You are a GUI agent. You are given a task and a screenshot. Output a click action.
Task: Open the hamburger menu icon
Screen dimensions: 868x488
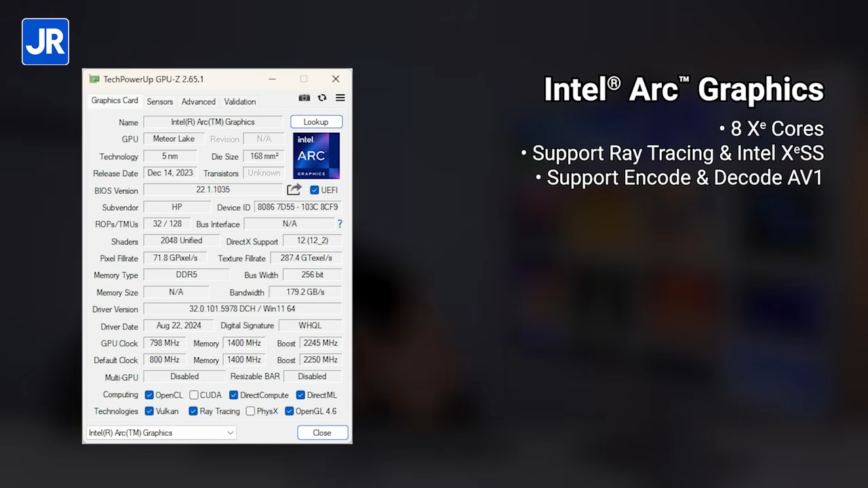340,98
